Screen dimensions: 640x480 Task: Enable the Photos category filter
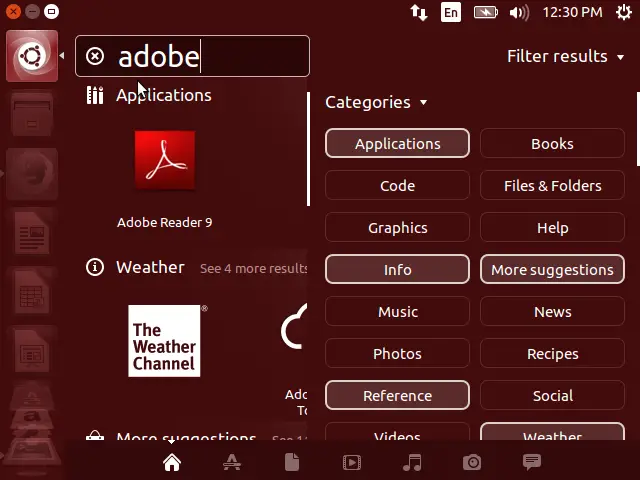[x=398, y=353]
